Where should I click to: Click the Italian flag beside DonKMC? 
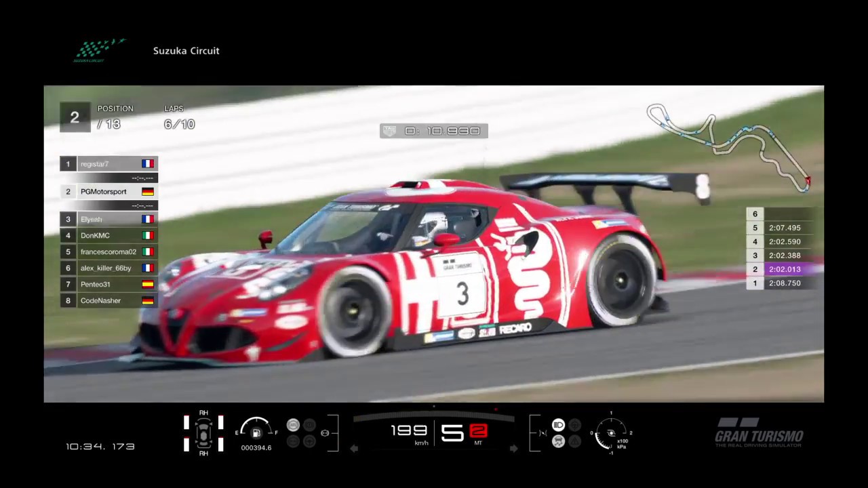[148, 235]
